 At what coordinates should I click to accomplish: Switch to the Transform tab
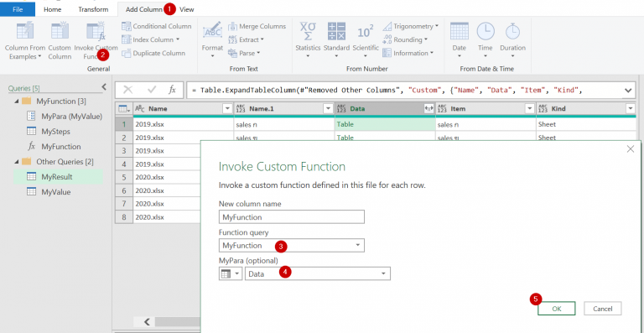pyautogui.click(x=93, y=9)
